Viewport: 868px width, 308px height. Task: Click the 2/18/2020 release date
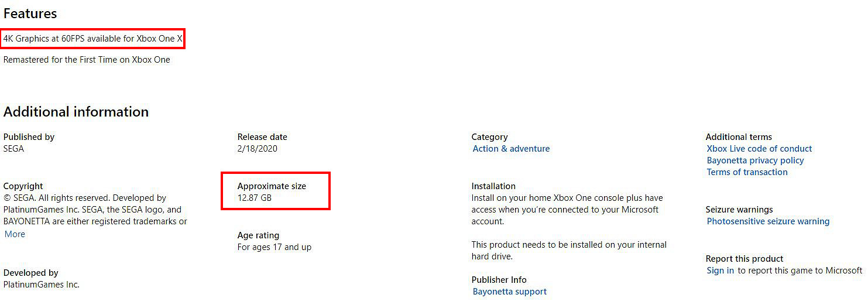(x=257, y=149)
